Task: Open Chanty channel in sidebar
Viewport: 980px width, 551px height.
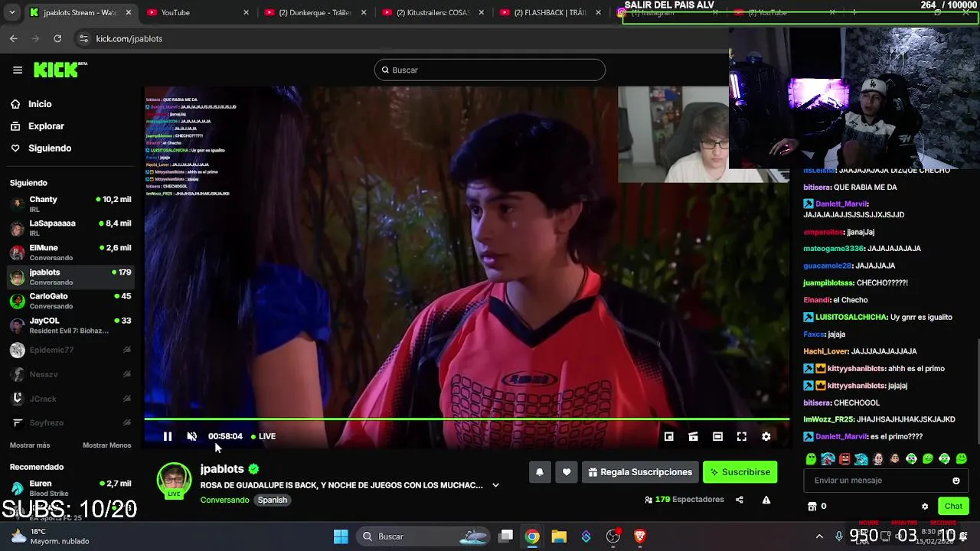Action: tap(70, 204)
